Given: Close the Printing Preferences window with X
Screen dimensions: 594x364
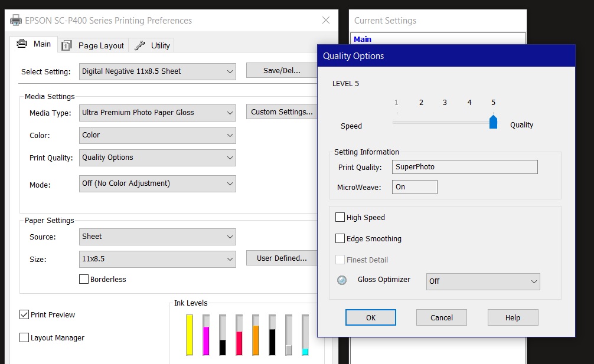Looking at the screenshot, I should 326,21.
